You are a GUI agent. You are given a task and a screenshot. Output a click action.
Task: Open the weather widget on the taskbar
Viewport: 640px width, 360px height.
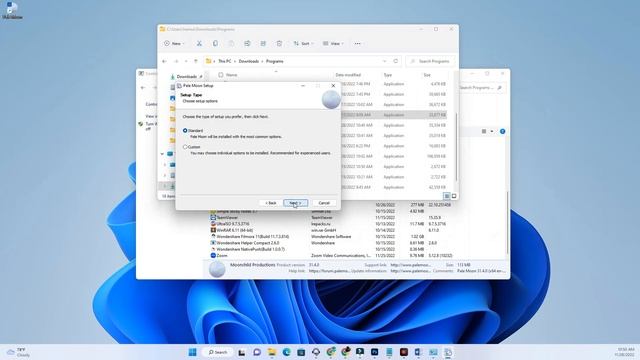19,352
